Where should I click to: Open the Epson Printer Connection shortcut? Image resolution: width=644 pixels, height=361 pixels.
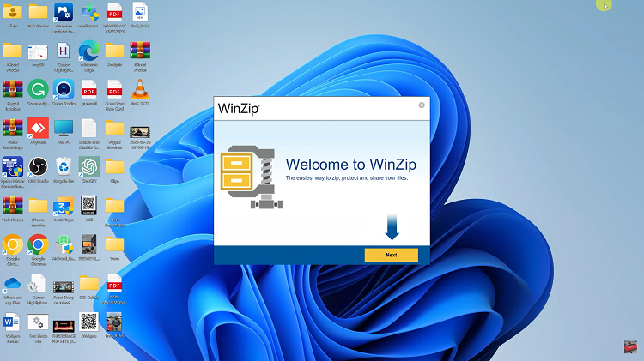pos(12,167)
